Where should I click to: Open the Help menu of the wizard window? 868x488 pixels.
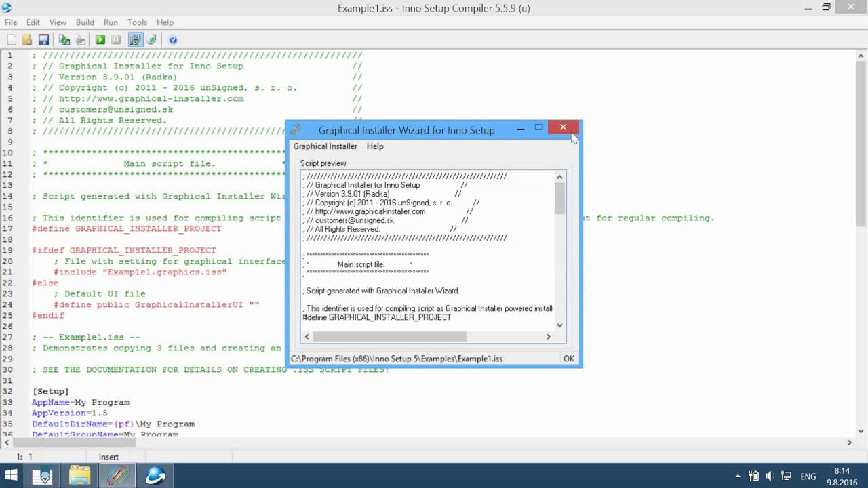pyautogui.click(x=374, y=146)
